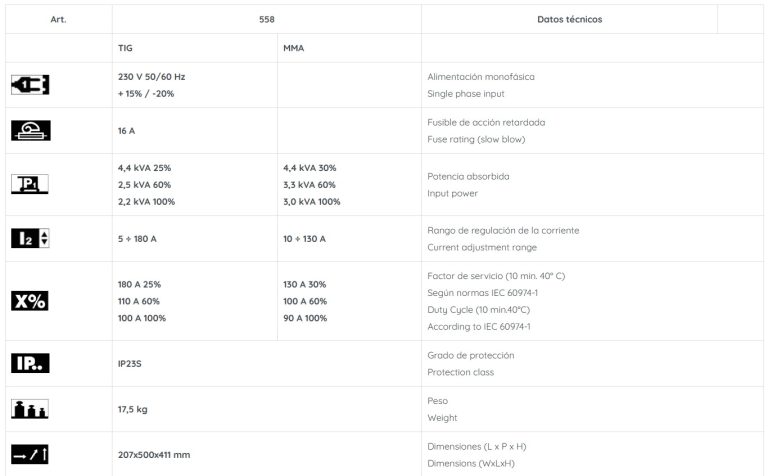Select the MMA column header
The image size is (768, 476).
click(x=294, y=47)
